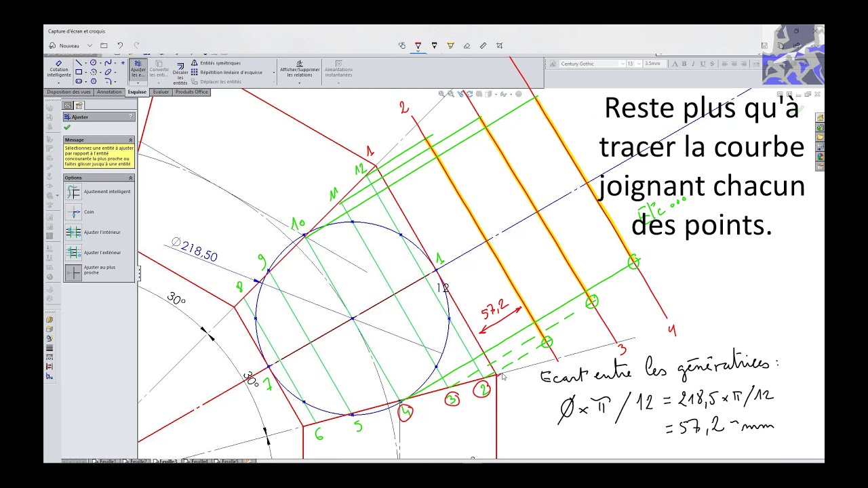Click Décaler les entités tool
Screen dimensions: 868x488
(x=180, y=74)
